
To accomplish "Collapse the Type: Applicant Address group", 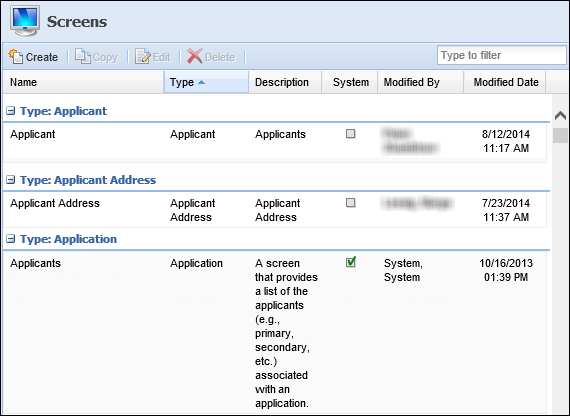I will tap(11, 180).
